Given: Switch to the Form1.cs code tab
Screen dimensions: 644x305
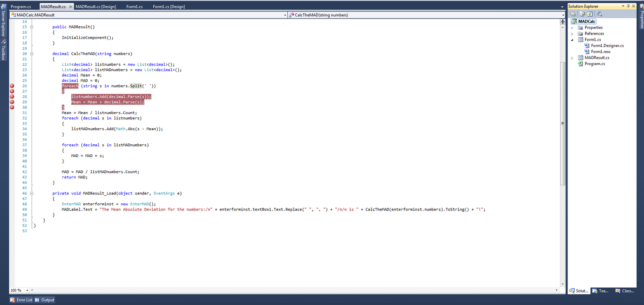Looking at the screenshot, I should [134, 7].
